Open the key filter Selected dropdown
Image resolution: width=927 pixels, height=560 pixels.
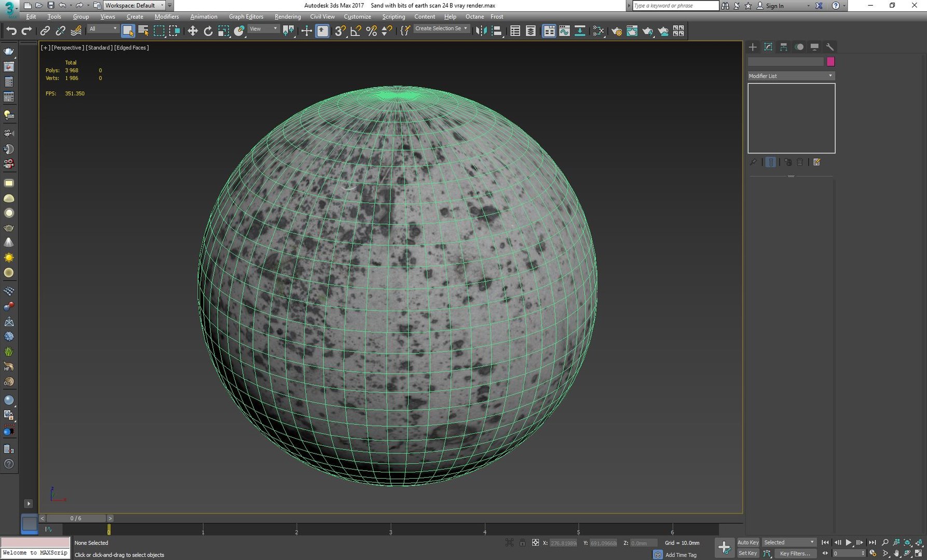click(789, 542)
